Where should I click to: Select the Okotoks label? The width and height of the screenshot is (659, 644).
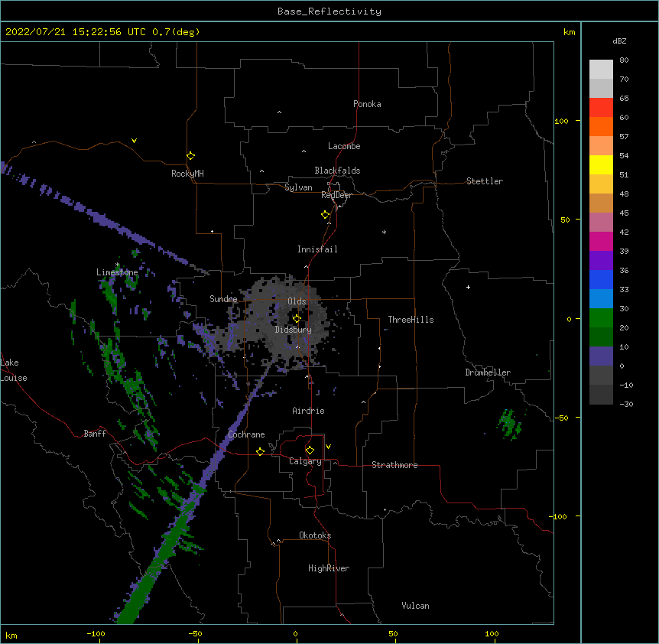[x=315, y=535]
